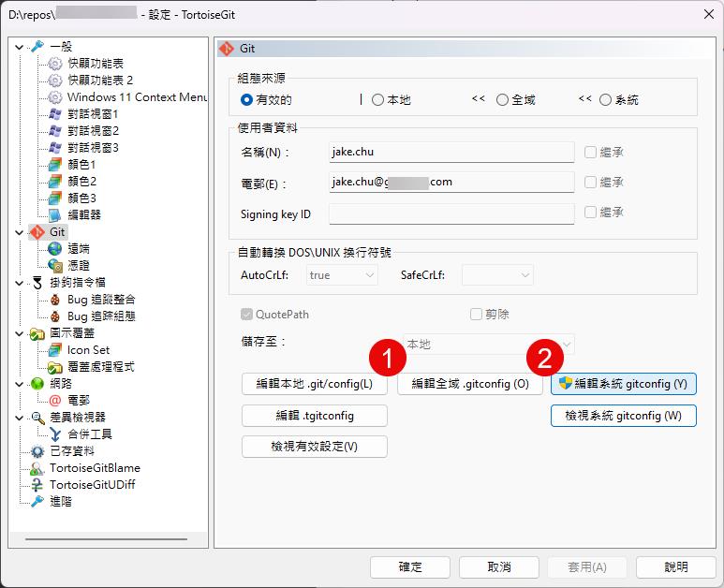Select the 系統 config source radio button
This screenshot has width=724, height=588.
pos(605,99)
